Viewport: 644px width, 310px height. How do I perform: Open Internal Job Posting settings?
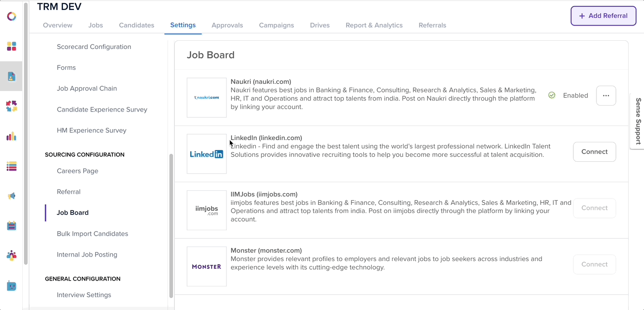pos(87,254)
